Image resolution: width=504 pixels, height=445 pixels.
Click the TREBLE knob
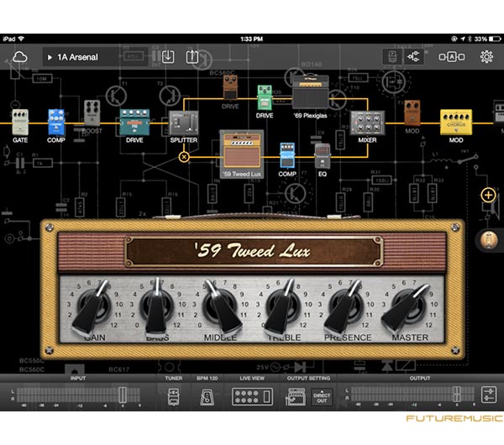283,306
